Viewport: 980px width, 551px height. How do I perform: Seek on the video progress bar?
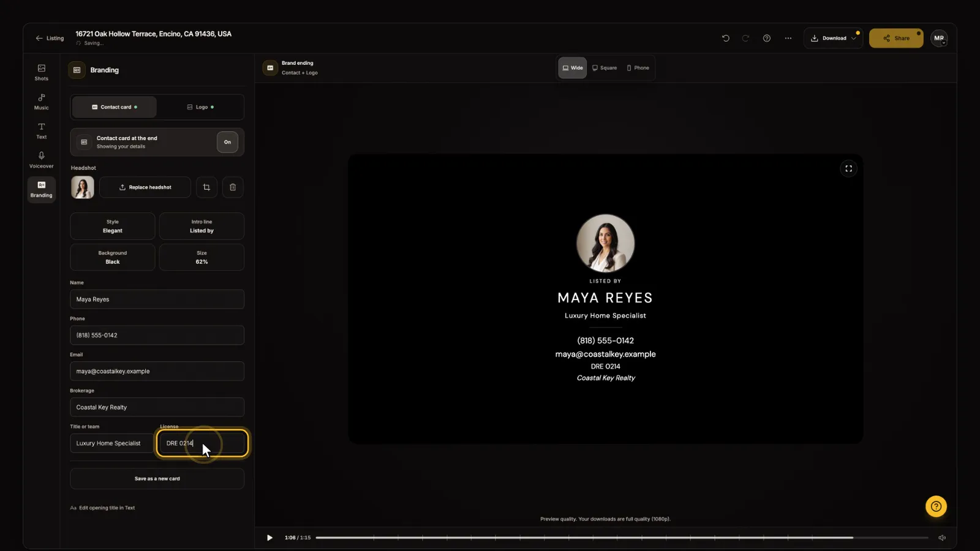point(622,538)
